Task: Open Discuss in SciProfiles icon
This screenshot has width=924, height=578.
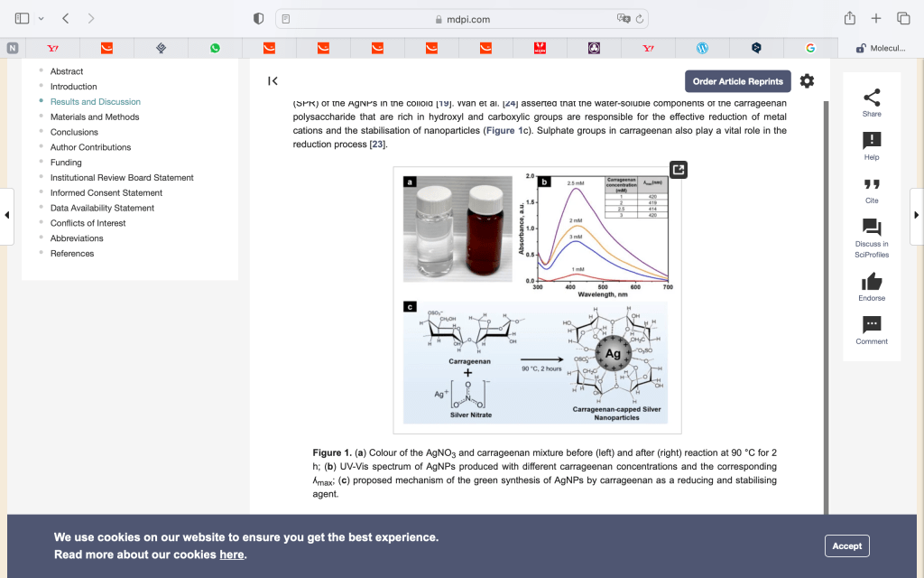Action: (872, 228)
